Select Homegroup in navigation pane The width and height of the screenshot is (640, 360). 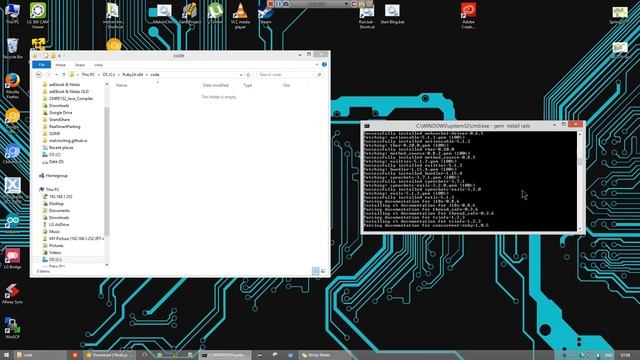(x=56, y=176)
